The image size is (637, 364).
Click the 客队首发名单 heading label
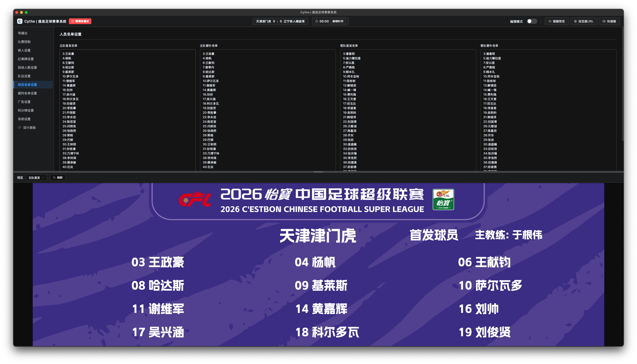pyautogui.click(x=349, y=46)
